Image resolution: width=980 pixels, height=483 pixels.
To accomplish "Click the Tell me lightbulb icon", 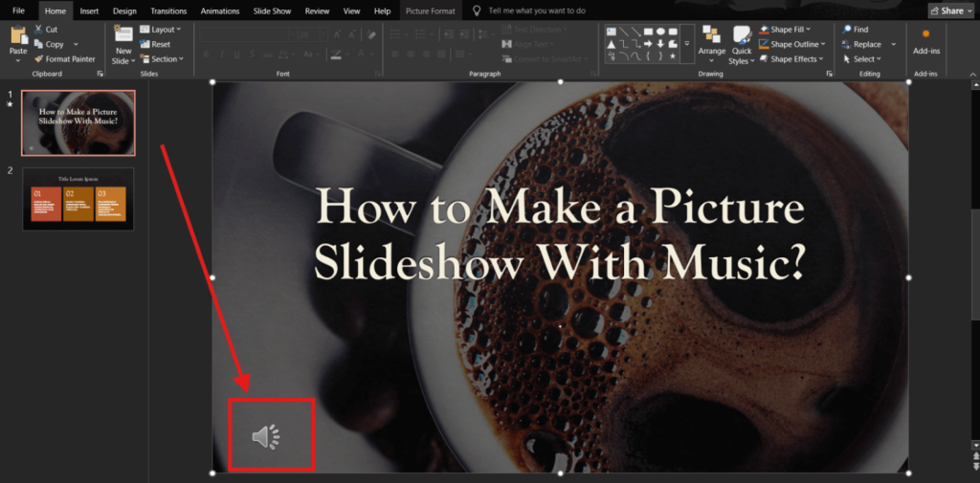I will (477, 11).
